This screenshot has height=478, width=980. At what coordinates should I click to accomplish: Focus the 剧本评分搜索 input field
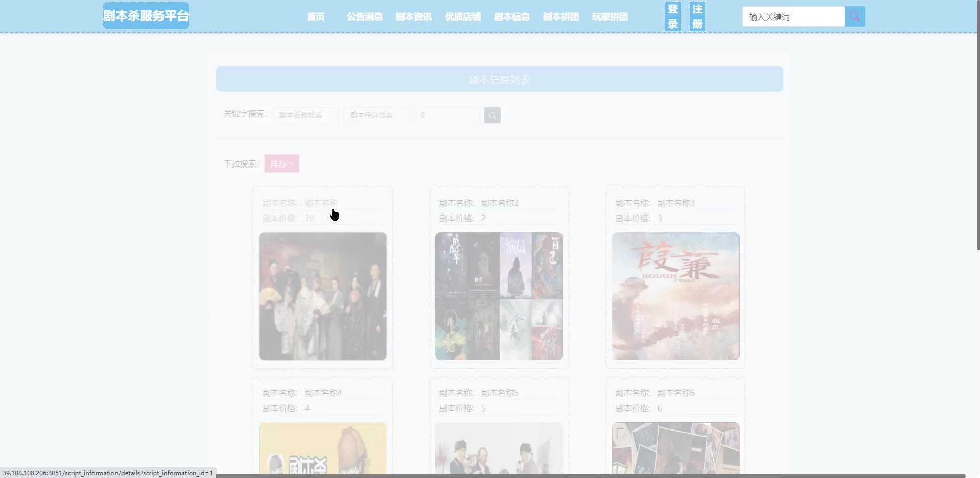click(x=376, y=115)
